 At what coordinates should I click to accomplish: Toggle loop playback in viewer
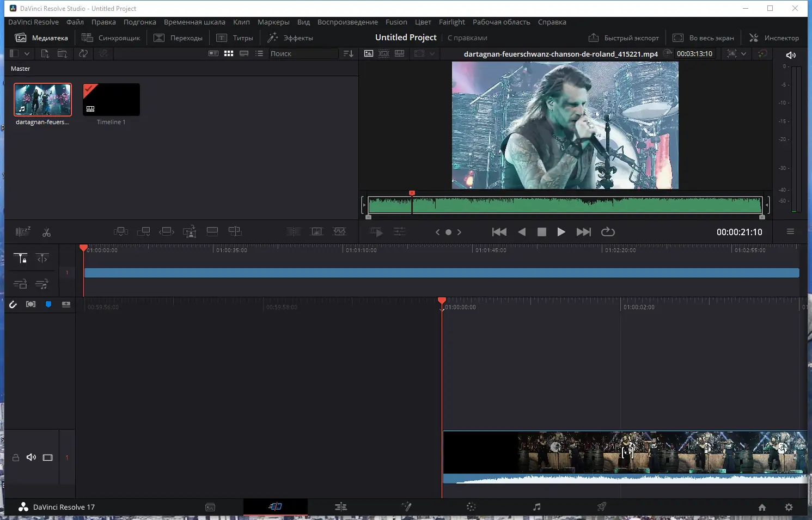click(608, 232)
